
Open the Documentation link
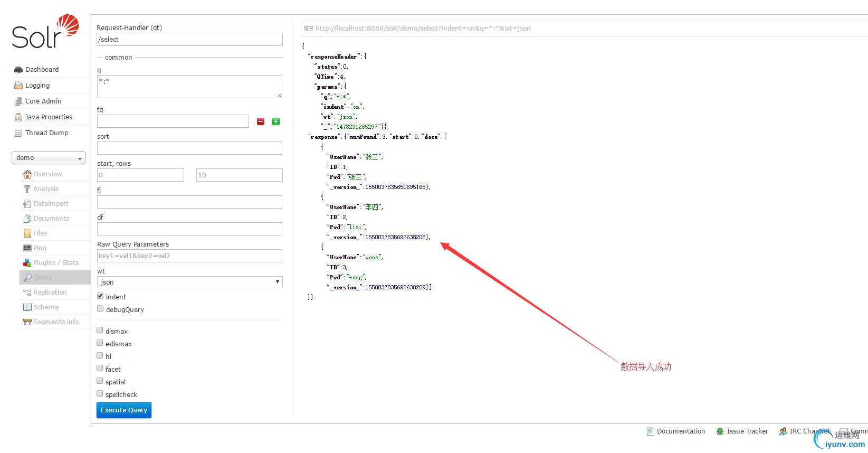pyautogui.click(x=681, y=431)
